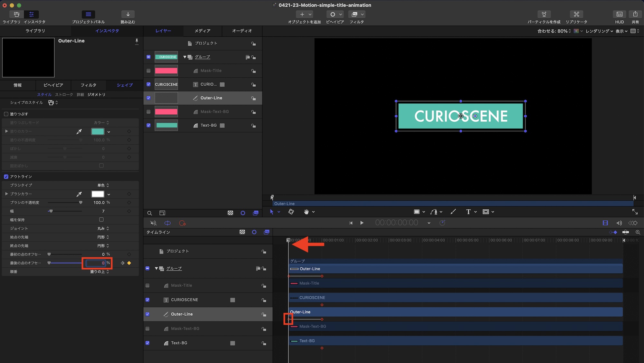Click the Import (読み込む) toolbar icon

[128, 14]
